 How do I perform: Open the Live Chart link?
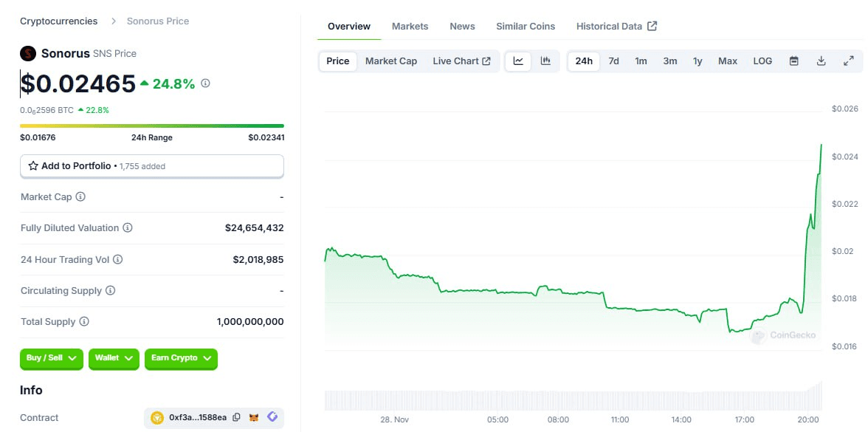[462, 61]
